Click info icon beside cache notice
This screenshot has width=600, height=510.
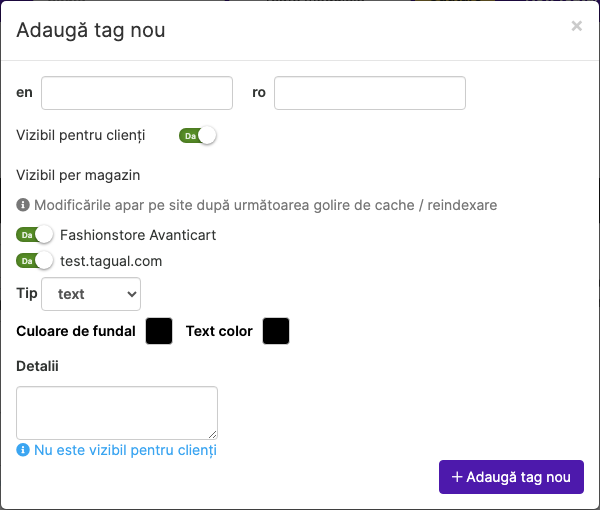[x=23, y=205]
